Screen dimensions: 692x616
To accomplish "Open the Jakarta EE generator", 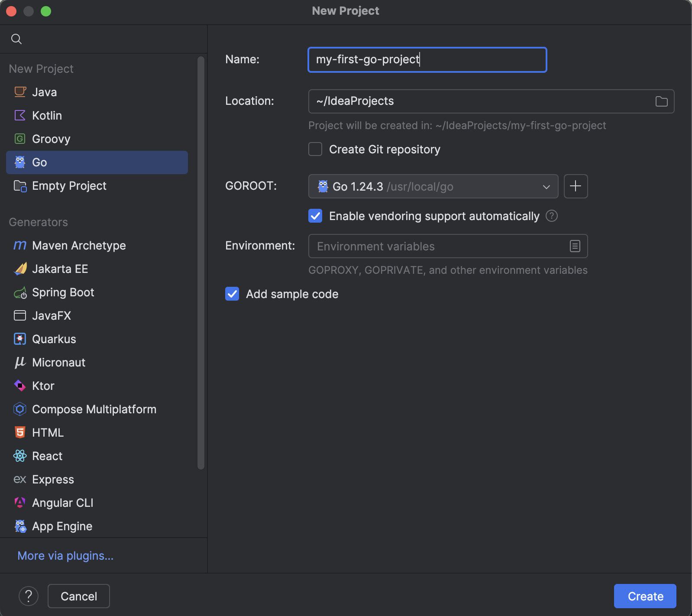I will [x=97, y=269].
